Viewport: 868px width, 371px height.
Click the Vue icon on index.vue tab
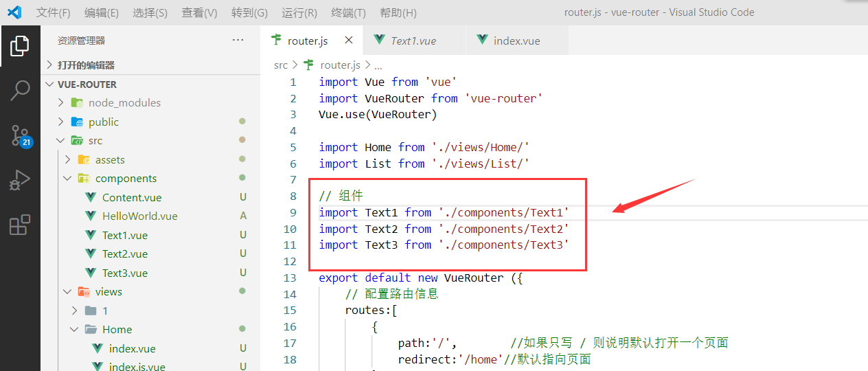pyautogui.click(x=482, y=41)
